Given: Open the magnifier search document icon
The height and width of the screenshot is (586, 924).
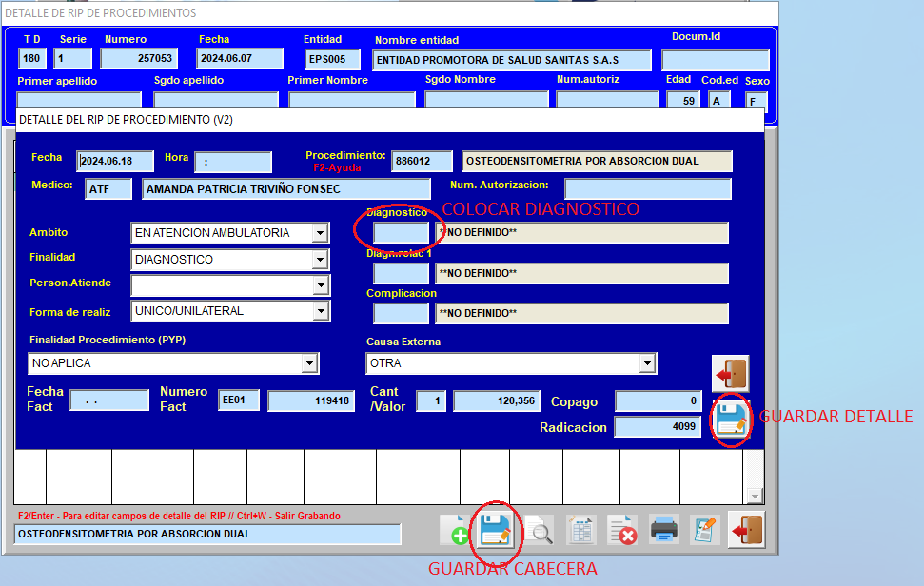Looking at the screenshot, I should pyautogui.click(x=540, y=530).
